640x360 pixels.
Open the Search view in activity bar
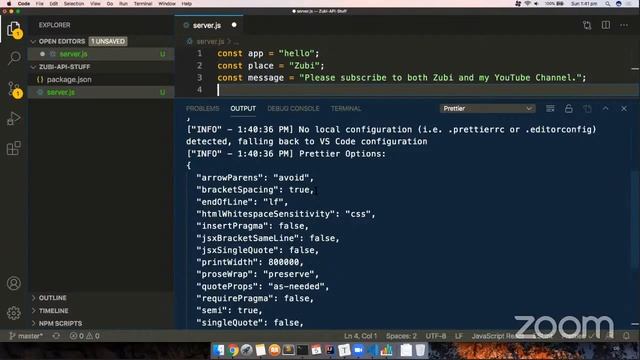coord(14,58)
